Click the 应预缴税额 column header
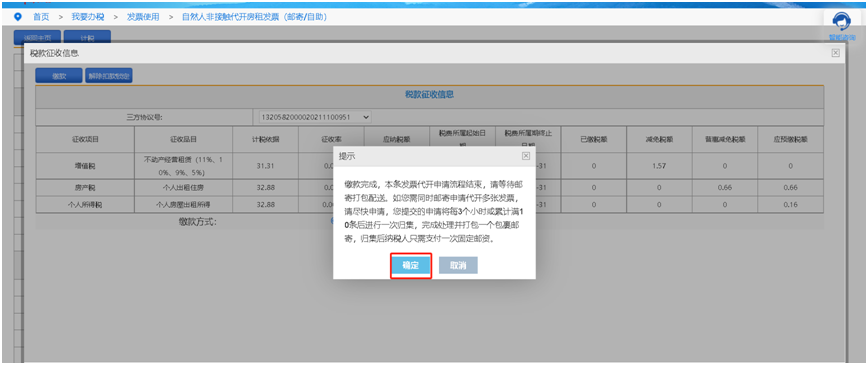Image resolution: width=868 pixels, height=365 pixels. click(790, 139)
